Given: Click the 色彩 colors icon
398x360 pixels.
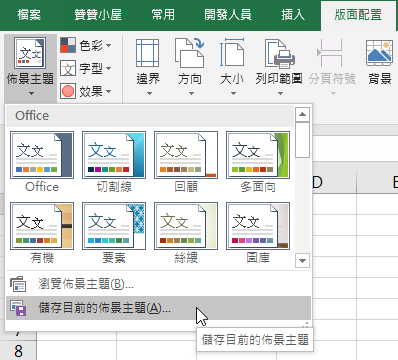Looking at the screenshot, I should (68, 45).
